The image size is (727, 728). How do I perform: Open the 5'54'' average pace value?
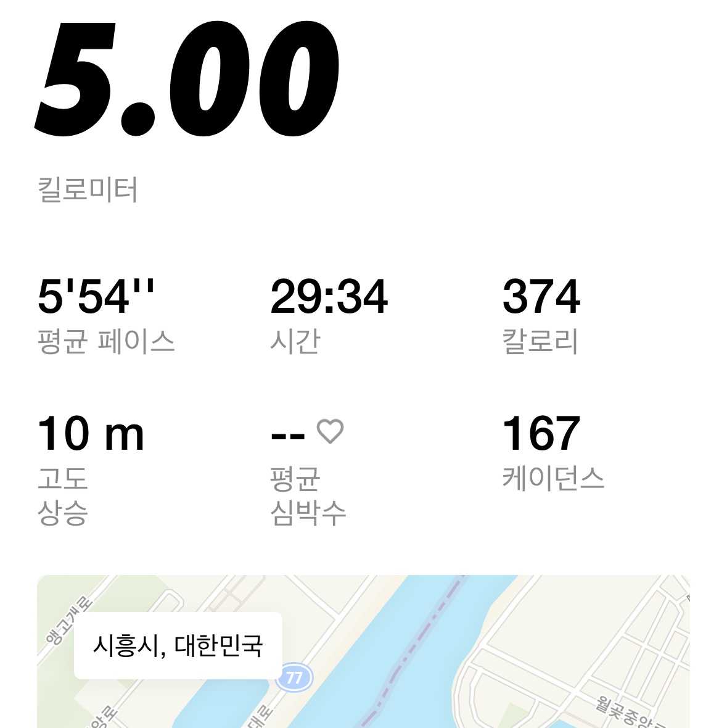[x=96, y=296]
